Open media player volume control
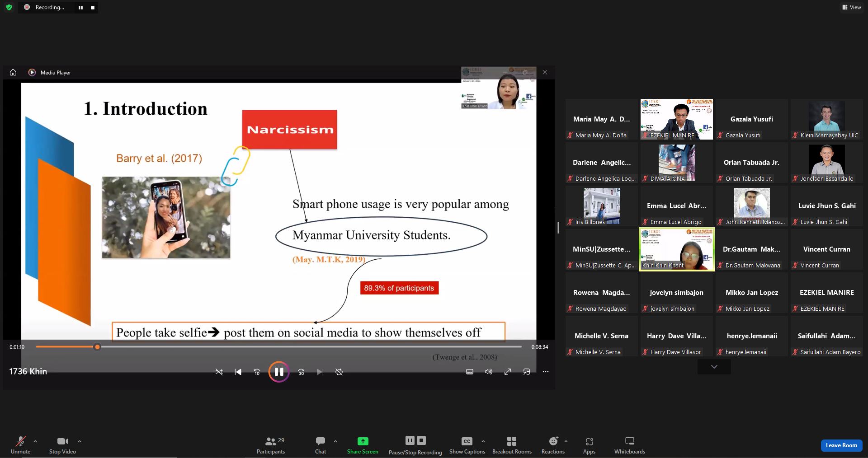Screen dimensions: 868x458 [489, 372]
